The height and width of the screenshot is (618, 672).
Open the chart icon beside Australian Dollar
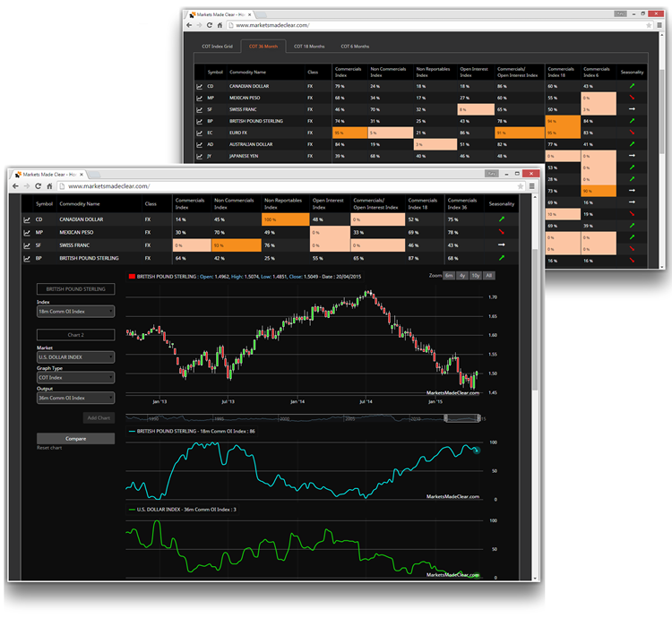[x=200, y=142]
